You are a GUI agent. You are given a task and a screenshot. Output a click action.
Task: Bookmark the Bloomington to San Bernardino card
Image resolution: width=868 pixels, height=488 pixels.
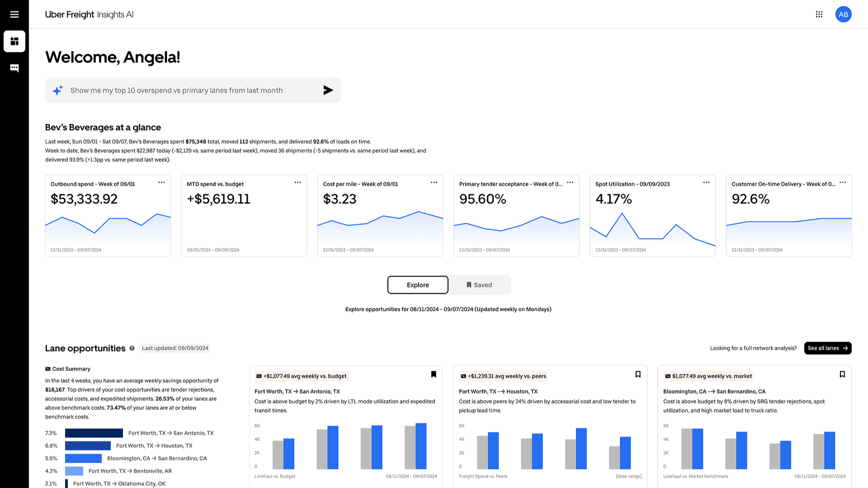(x=842, y=374)
